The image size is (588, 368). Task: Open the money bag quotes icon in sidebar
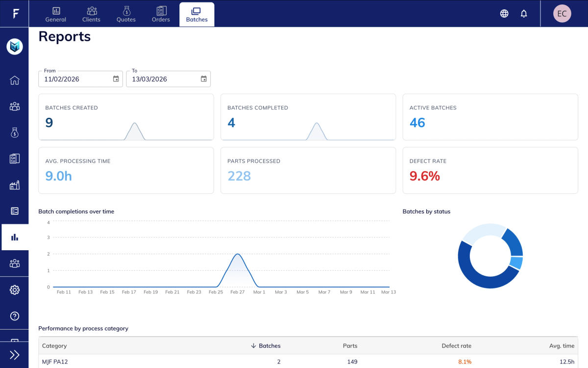coord(15,132)
